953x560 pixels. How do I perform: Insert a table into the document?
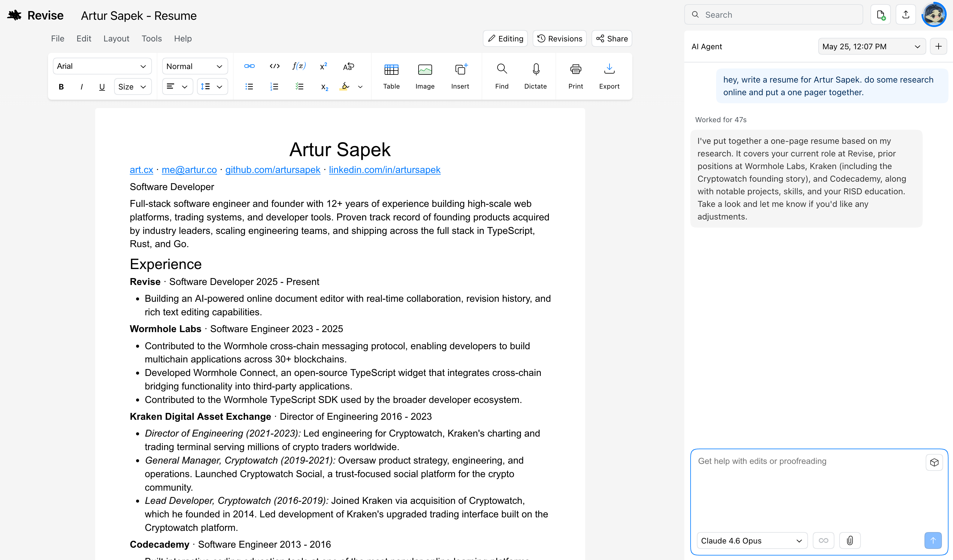[392, 76]
